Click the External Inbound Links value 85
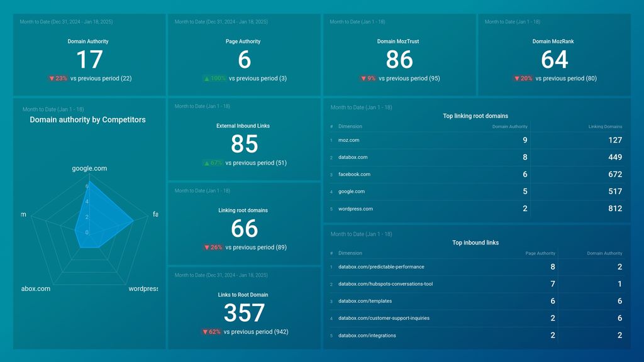Viewport: 644px width, 362px height. [x=245, y=144]
